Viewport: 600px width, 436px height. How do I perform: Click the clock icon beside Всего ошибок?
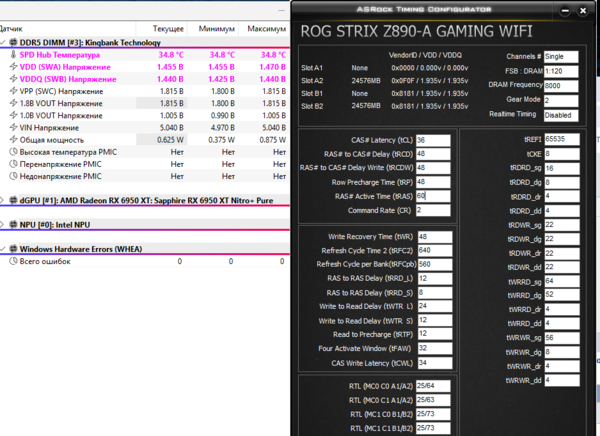coord(13,261)
